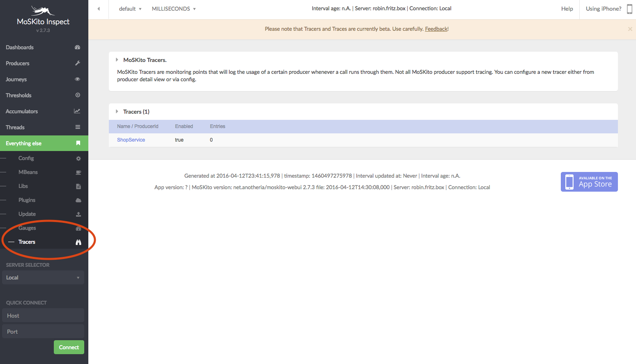Click the Gauges dashboard icon
This screenshot has width=636, height=364.
[x=78, y=228]
